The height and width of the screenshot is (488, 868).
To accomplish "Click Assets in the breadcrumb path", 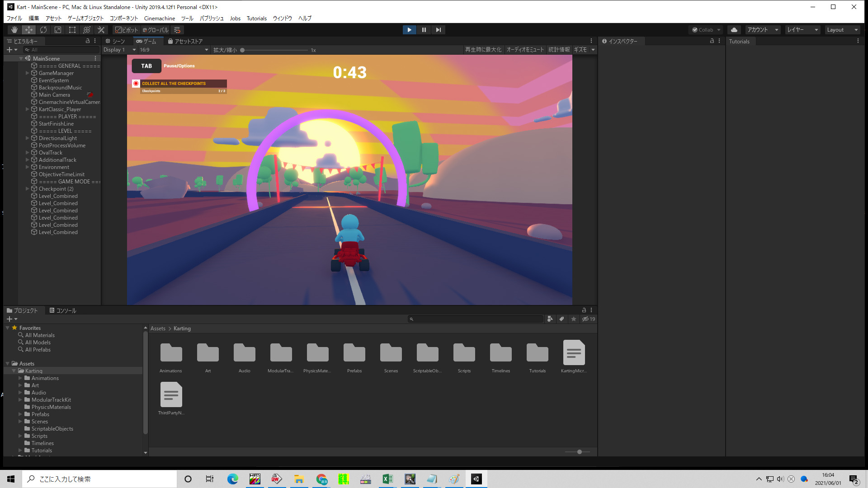I will click(158, 328).
